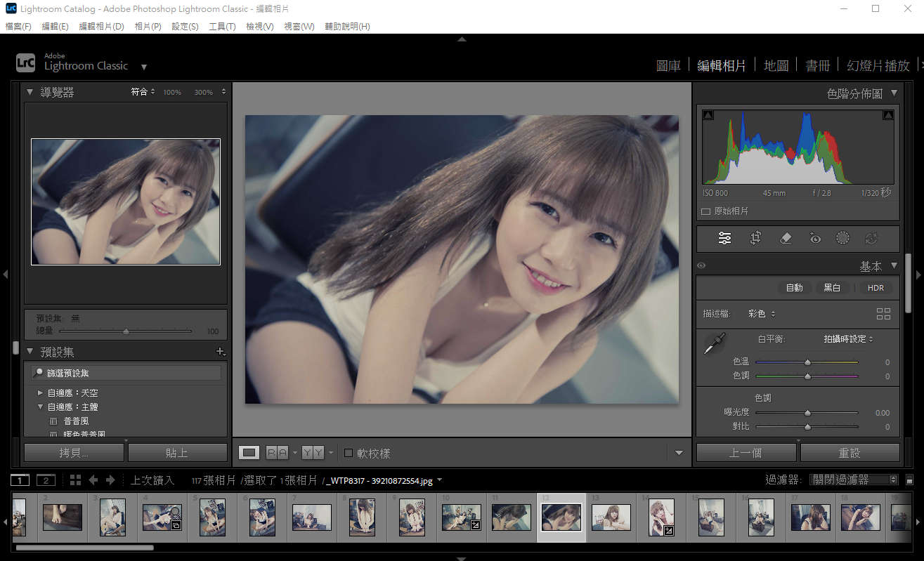Click the grid view icon in filmstrip bar
This screenshot has height=561, width=924.
tap(76, 480)
